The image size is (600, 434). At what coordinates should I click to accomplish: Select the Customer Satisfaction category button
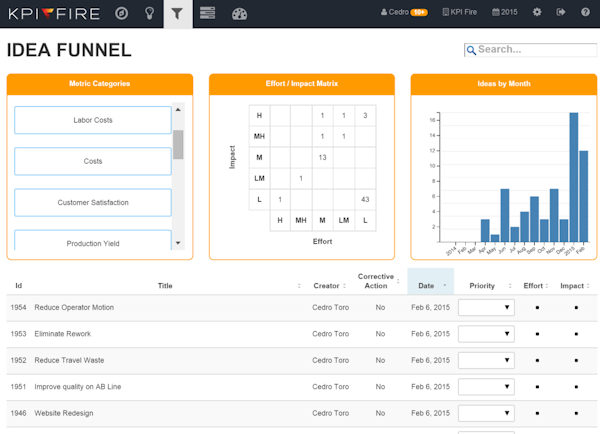click(x=93, y=203)
